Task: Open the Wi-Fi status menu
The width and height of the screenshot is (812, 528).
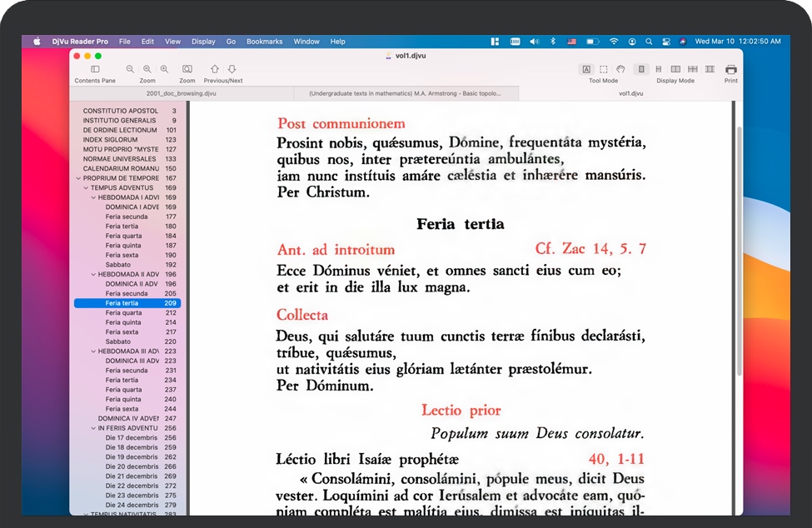Action: coord(614,42)
